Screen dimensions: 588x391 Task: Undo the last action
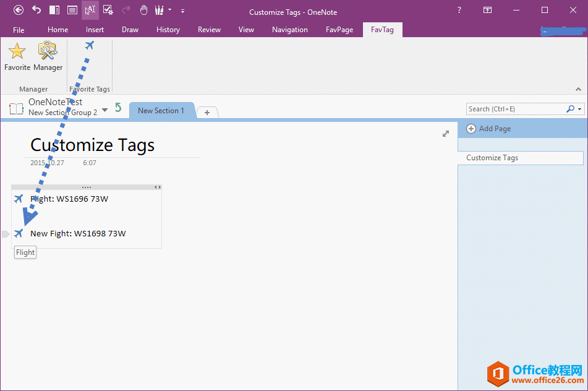coord(36,10)
